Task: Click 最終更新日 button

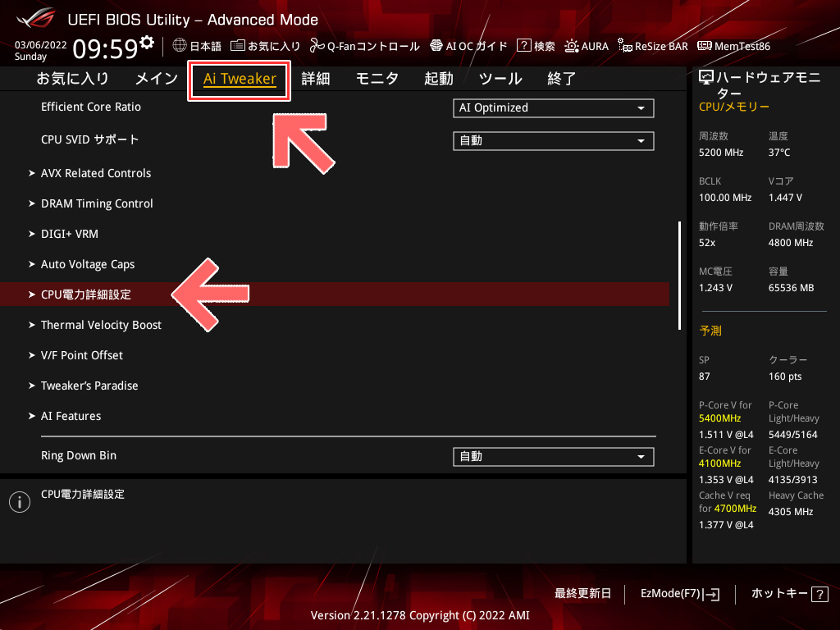Action: (x=582, y=594)
